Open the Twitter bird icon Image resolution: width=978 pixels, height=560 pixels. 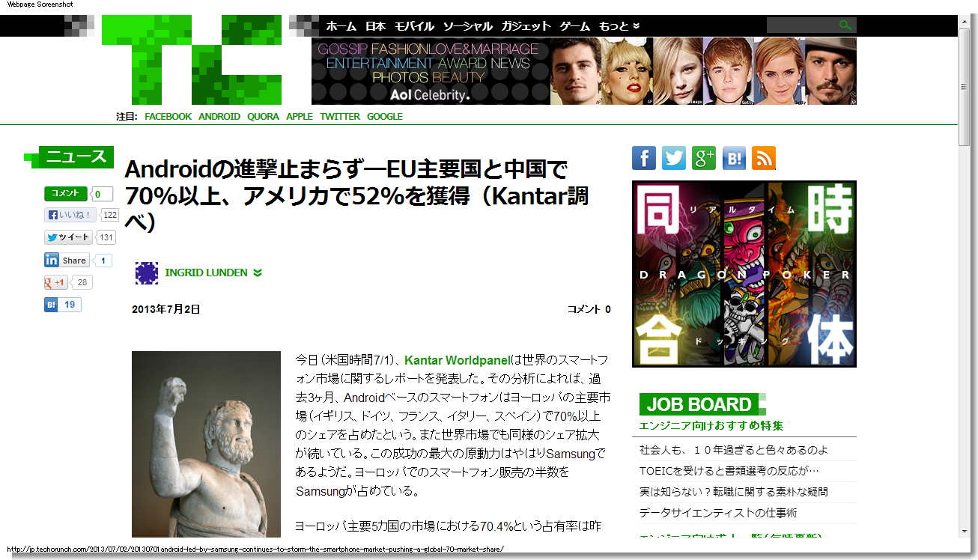pyautogui.click(x=674, y=158)
